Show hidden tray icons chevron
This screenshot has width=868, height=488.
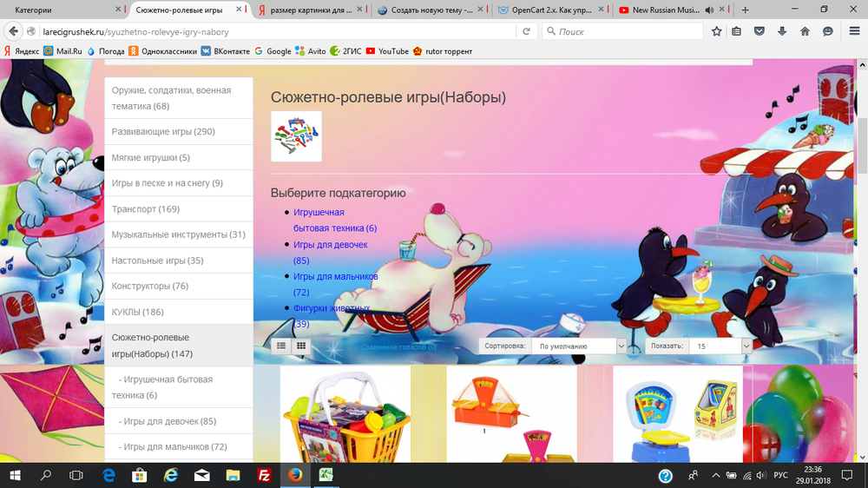716,475
